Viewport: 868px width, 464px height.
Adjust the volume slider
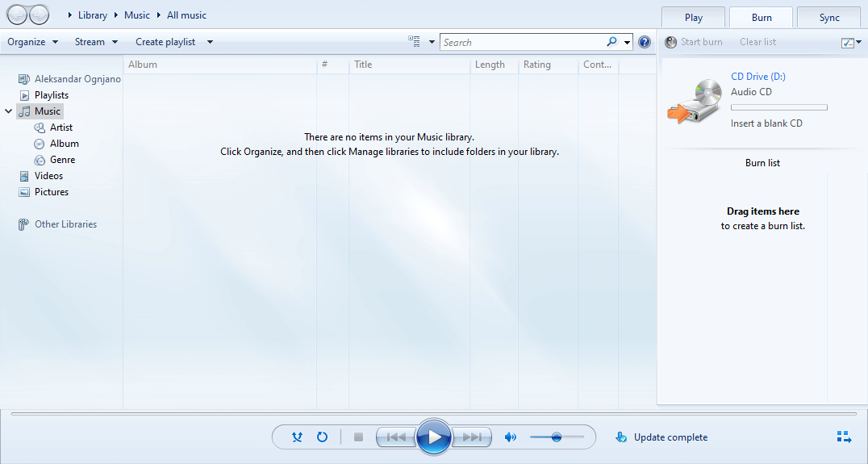click(557, 437)
